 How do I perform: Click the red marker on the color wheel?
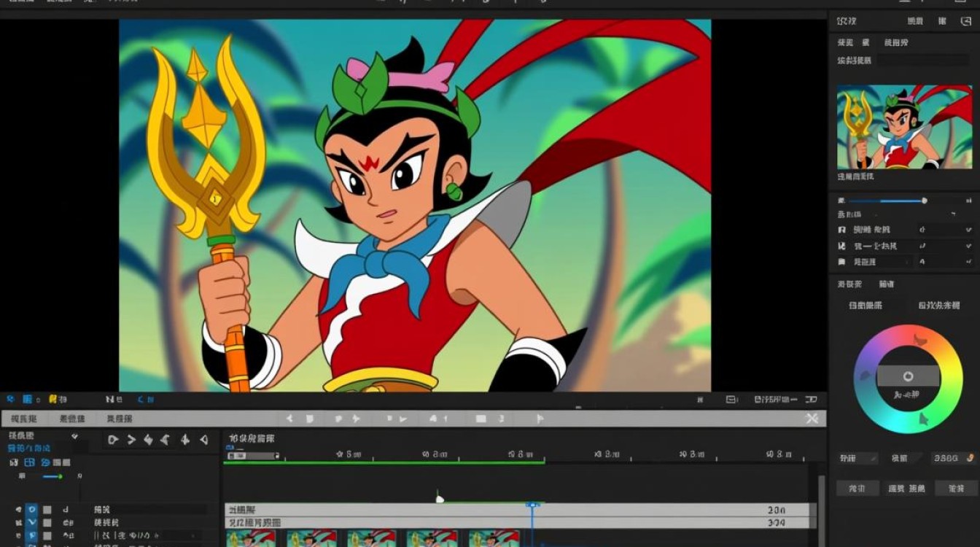pos(919,340)
